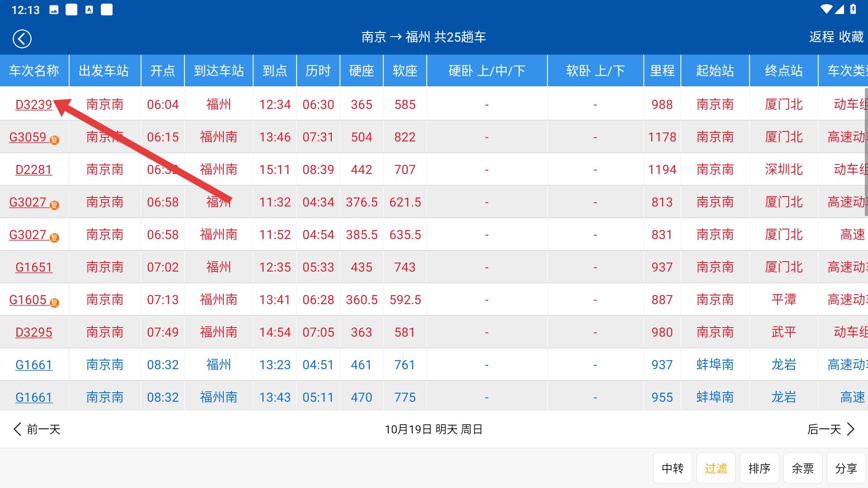
Task: Open 排序 sorting options
Action: pyautogui.click(x=759, y=468)
